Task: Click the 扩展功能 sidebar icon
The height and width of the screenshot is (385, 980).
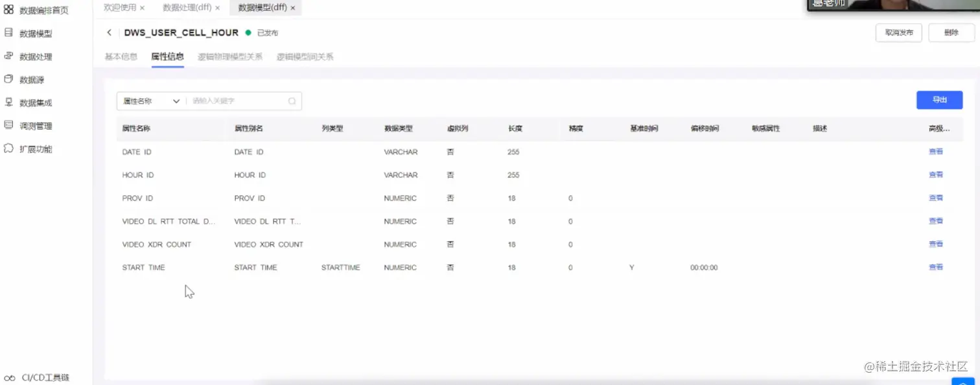Action: click(x=8, y=148)
